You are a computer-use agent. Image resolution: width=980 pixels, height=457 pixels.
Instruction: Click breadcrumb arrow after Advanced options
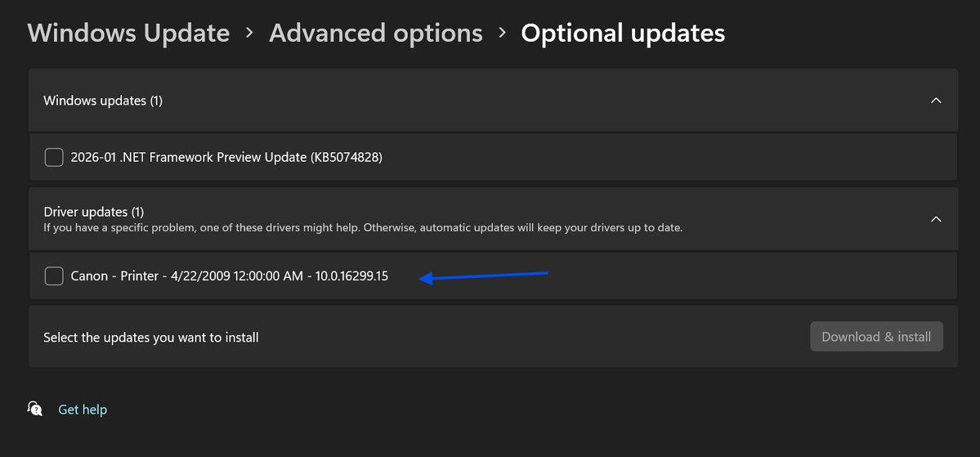point(502,33)
